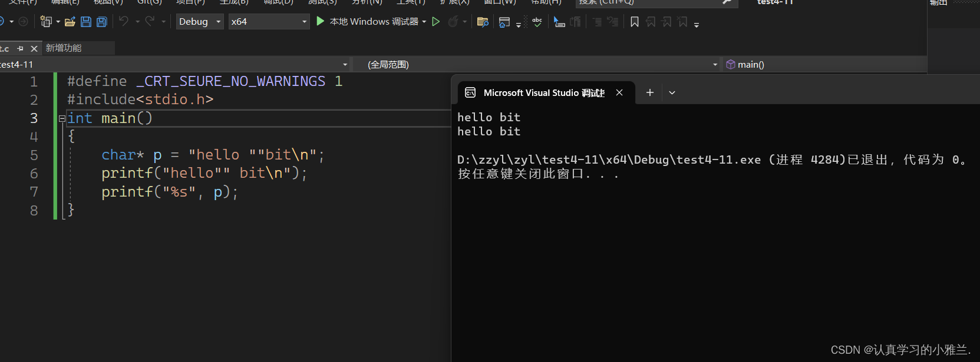Select the Microsoft Visual Studio debug console tab
The width and height of the screenshot is (980, 362).
tap(536, 92)
